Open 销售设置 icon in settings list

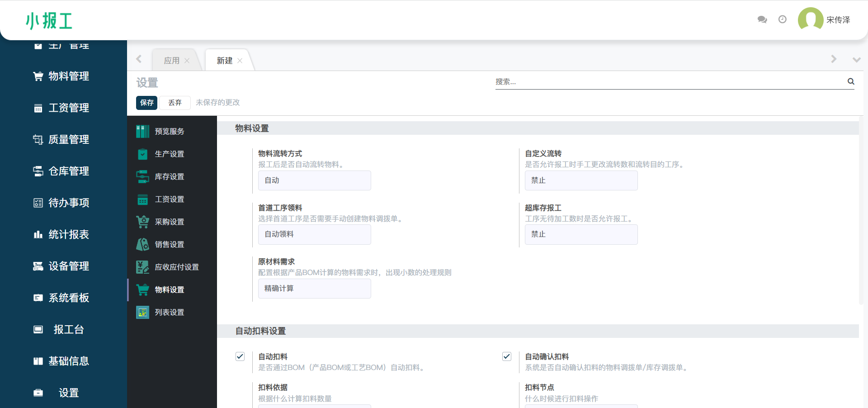pos(143,244)
